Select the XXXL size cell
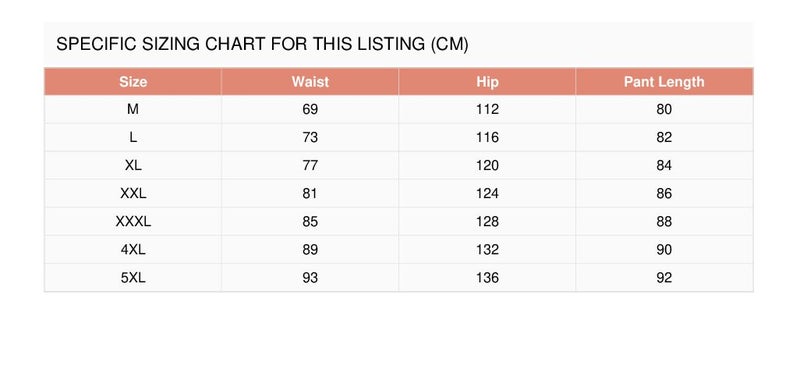This screenshot has height=376, width=800. pos(133,221)
